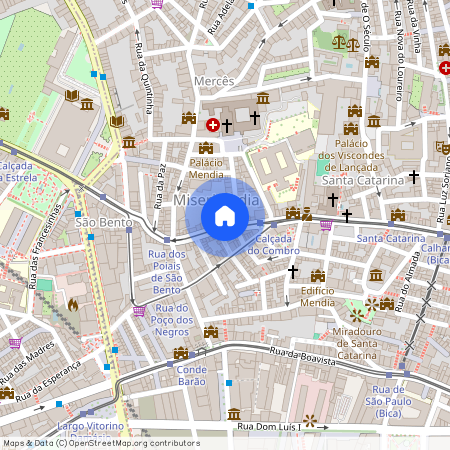Click the palace icon above Edifício Mendia label
This screenshot has height=450, width=450.
(318, 276)
